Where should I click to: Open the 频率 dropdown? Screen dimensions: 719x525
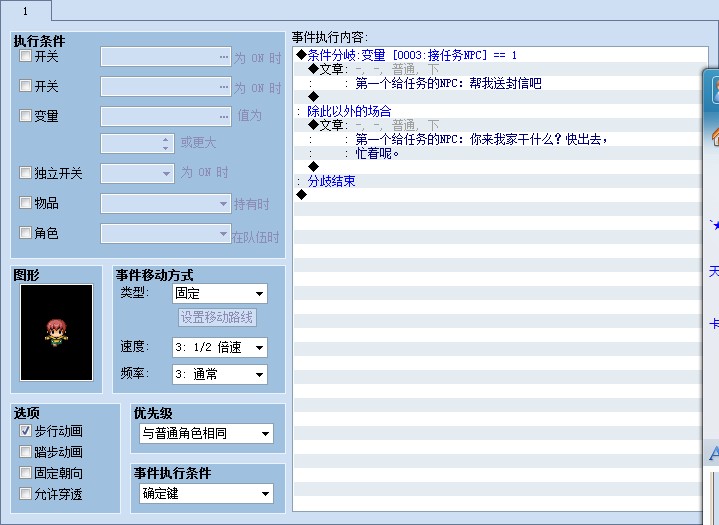point(220,375)
